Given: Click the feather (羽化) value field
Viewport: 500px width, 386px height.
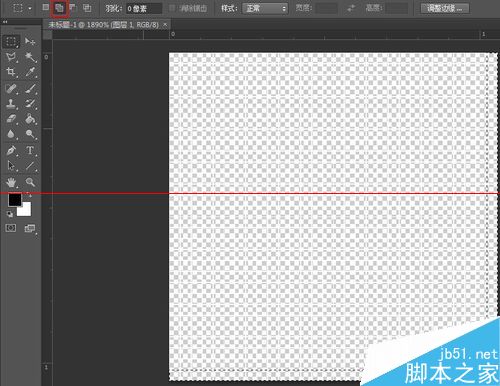Looking at the screenshot, I should click(x=144, y=8).
